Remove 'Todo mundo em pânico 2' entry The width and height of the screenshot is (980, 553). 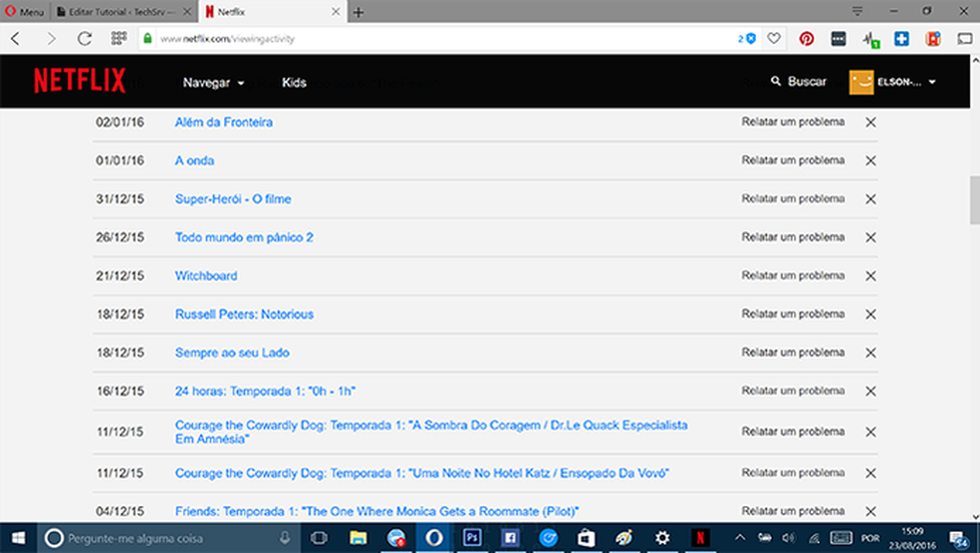point(870,238)
